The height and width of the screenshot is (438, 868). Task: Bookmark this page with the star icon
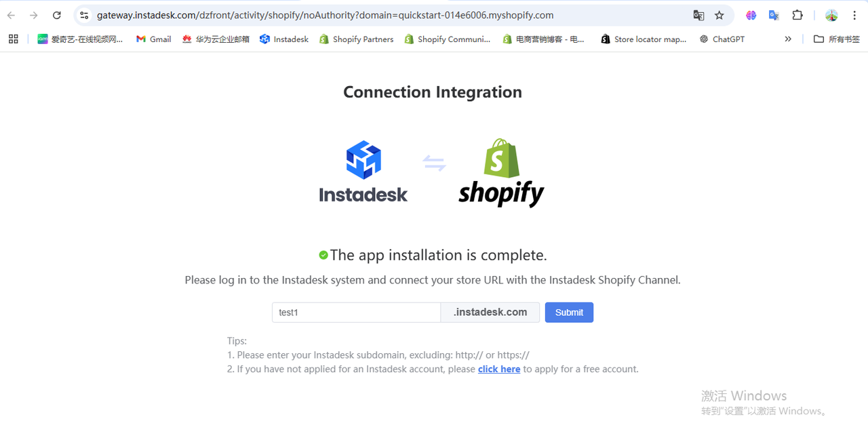719,15
